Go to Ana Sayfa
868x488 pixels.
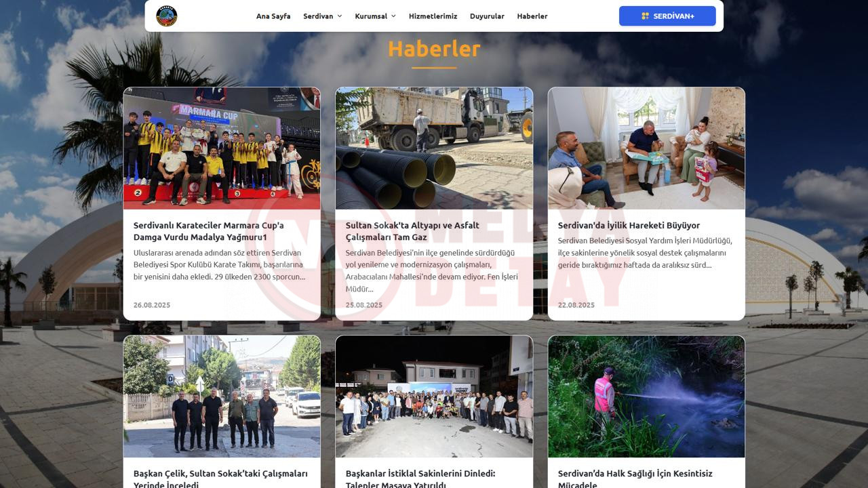tap(273, 16)
